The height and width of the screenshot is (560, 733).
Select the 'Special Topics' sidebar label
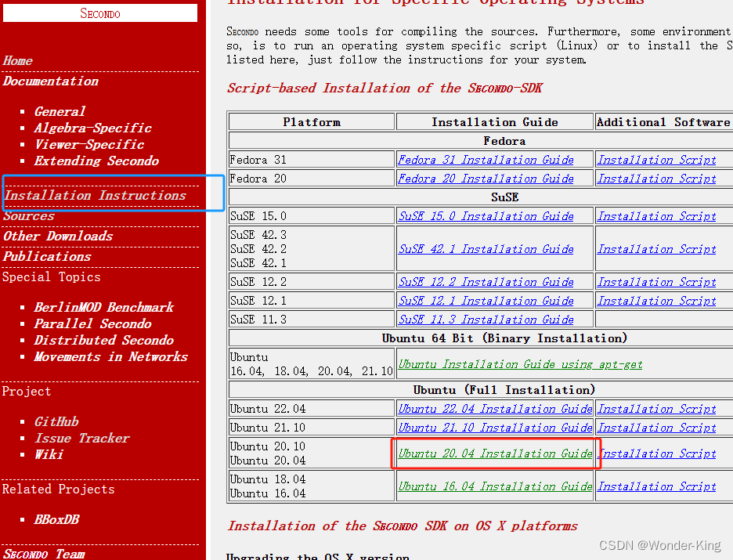point(51,276)
